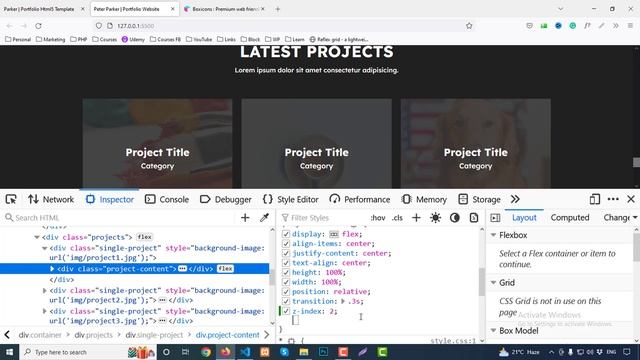
Task: Toggle print media simulation icon
Action: pos(473,218)
